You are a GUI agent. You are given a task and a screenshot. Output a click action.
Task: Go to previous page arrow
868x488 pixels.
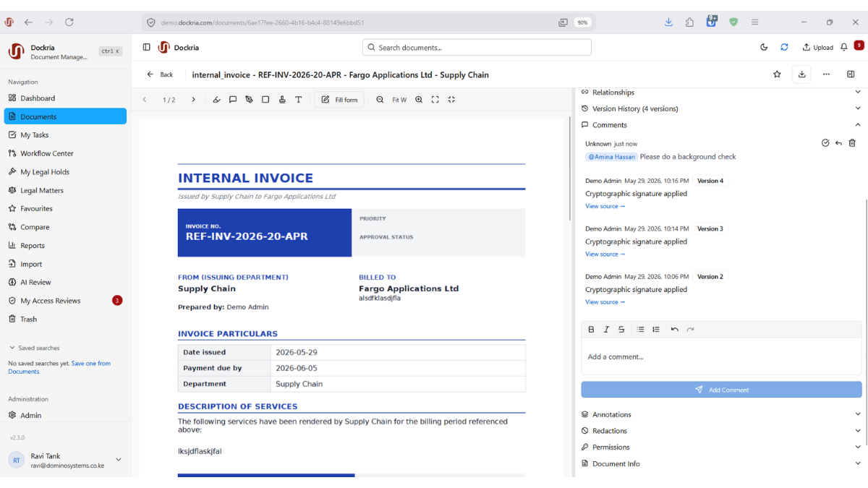pos(145,100)
